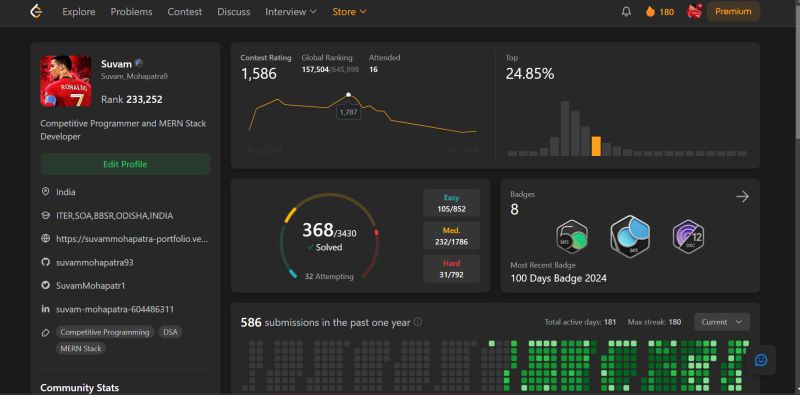Click the submissions info icon

(418, 322)
